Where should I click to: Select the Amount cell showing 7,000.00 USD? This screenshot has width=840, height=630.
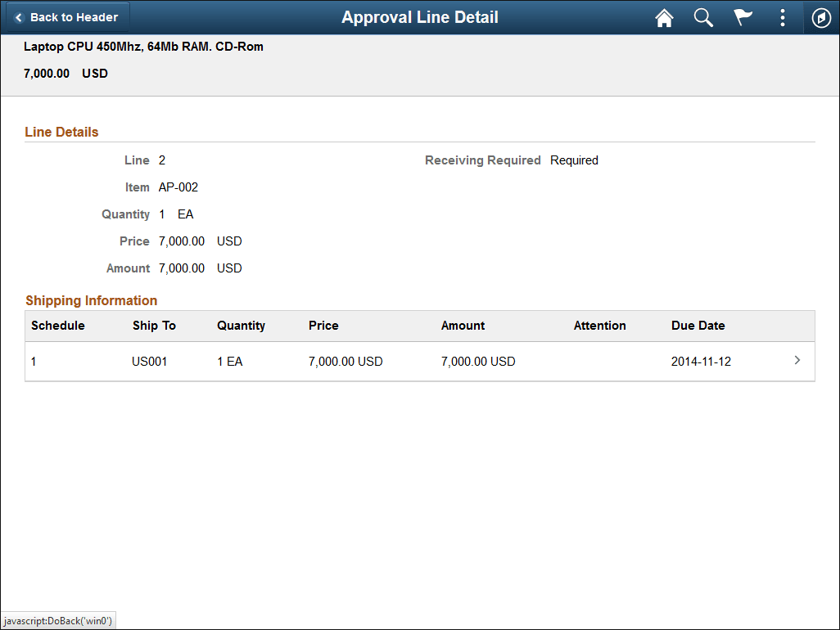coord(478,361)
